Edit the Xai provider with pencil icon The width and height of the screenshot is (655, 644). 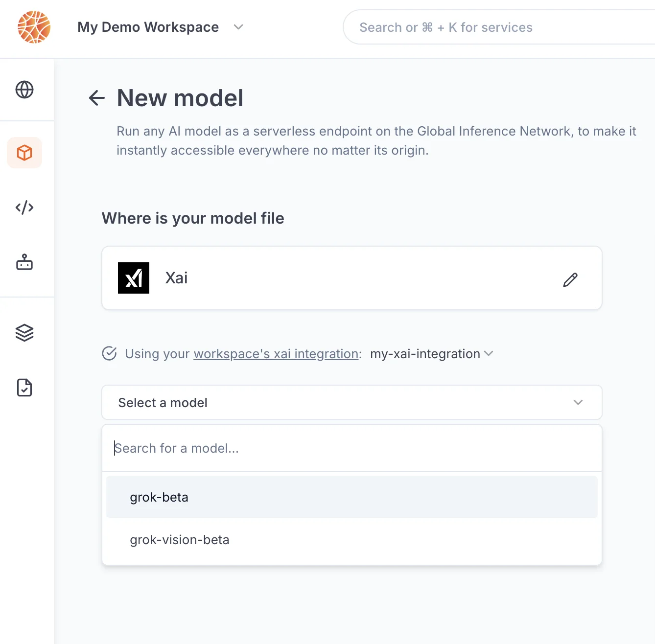coord(570,279)
